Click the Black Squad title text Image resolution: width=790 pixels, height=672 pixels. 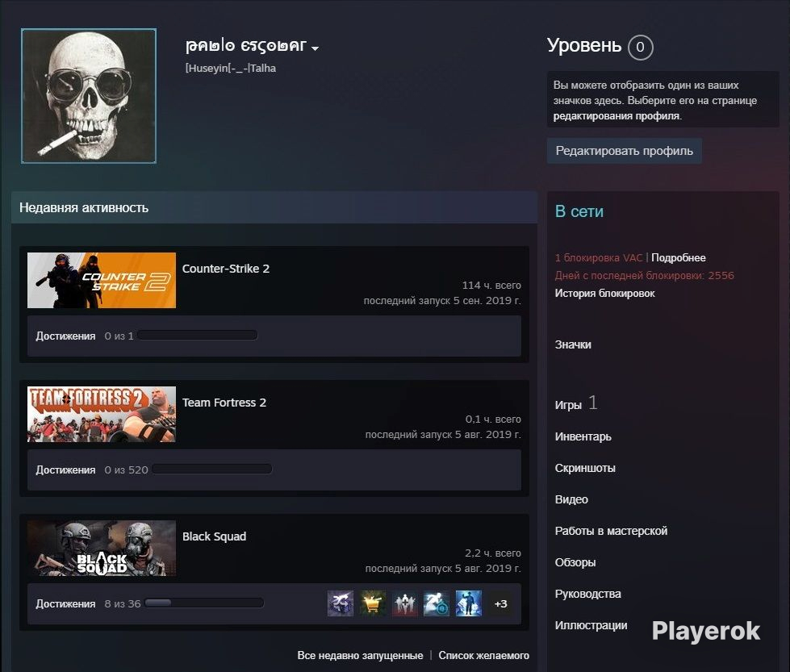214,536
